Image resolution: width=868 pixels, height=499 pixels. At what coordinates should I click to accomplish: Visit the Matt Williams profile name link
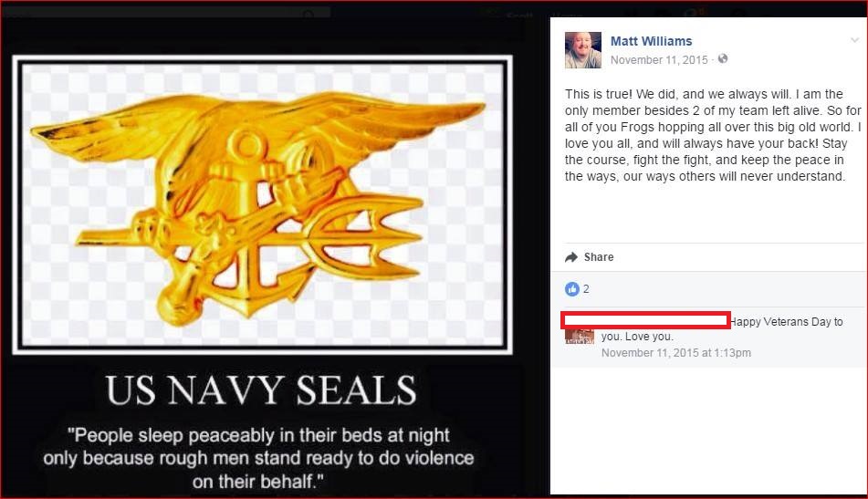pyautogui.click(x=651, y=41)
